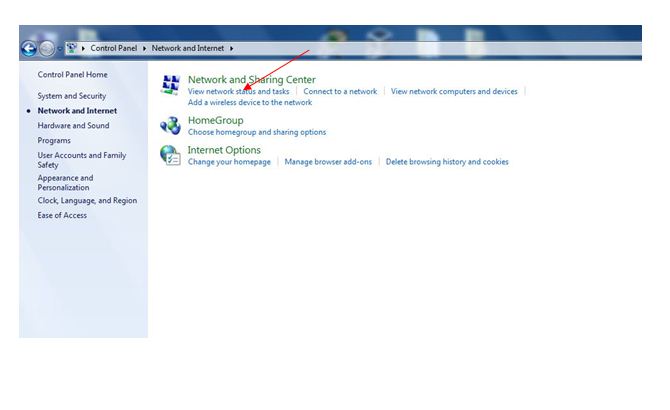Screen dimensions: 670x410
Task: Go to System and Security category
Action: 71,96
